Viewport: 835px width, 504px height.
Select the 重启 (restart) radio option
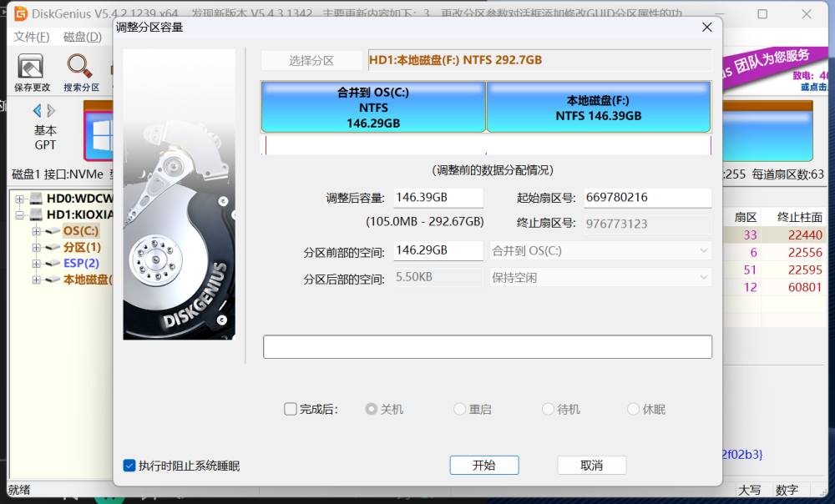point(459,409)
